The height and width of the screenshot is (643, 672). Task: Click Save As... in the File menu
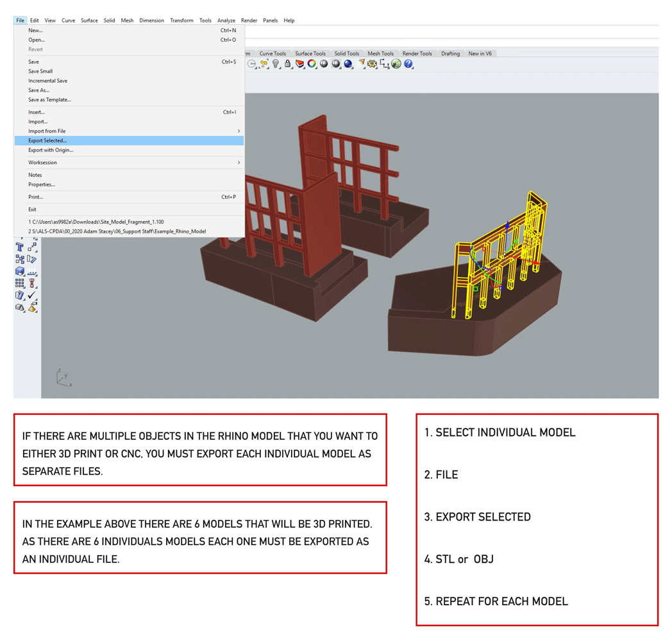tap(38, 90)
